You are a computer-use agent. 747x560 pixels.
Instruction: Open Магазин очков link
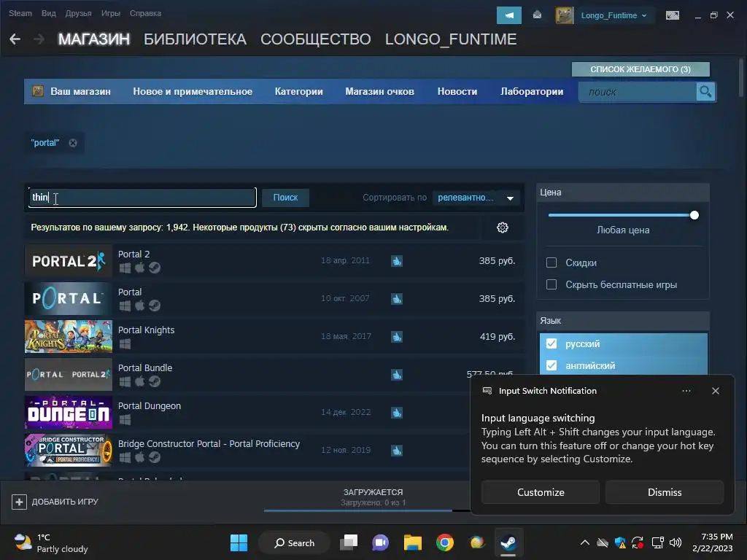coord(379,91)
